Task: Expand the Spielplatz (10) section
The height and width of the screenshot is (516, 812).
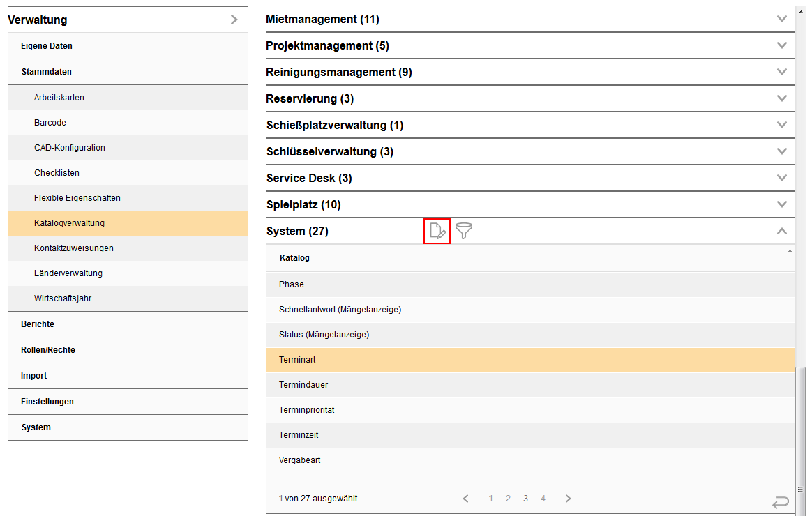Action: [x=781, y=204]
